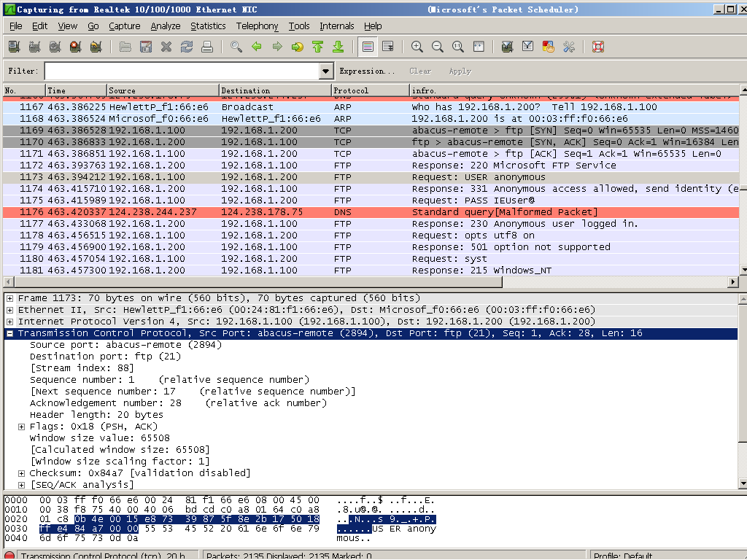Open the Analyze menu
This screenshot has width=747, height=560.
coord(166,26)
